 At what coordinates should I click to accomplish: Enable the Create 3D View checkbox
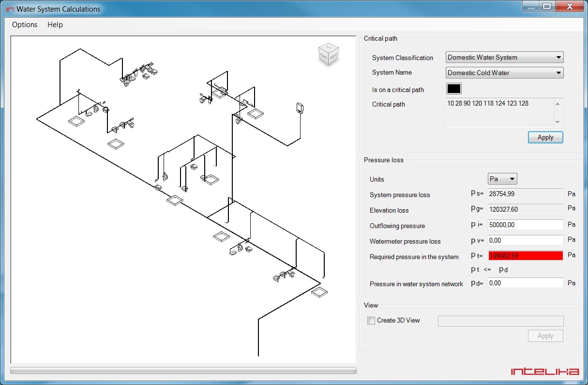click(371, 320)
